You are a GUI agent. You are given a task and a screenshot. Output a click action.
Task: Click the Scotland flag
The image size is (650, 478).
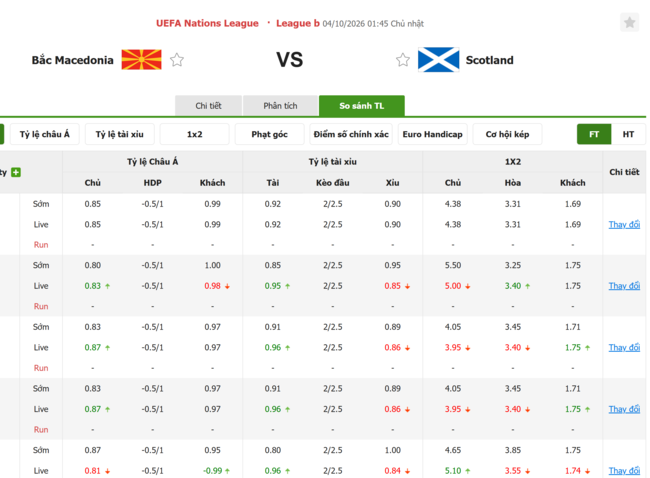point(439,60)
